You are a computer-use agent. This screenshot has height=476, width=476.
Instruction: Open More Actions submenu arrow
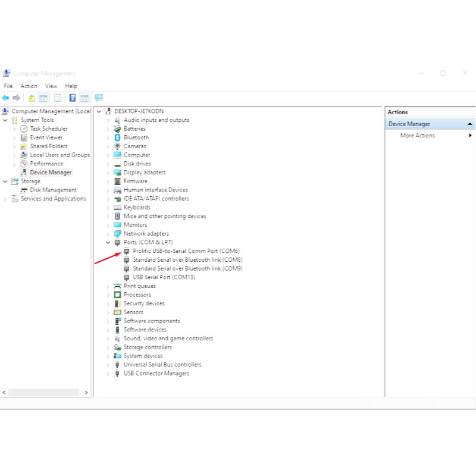coord(470,136)
